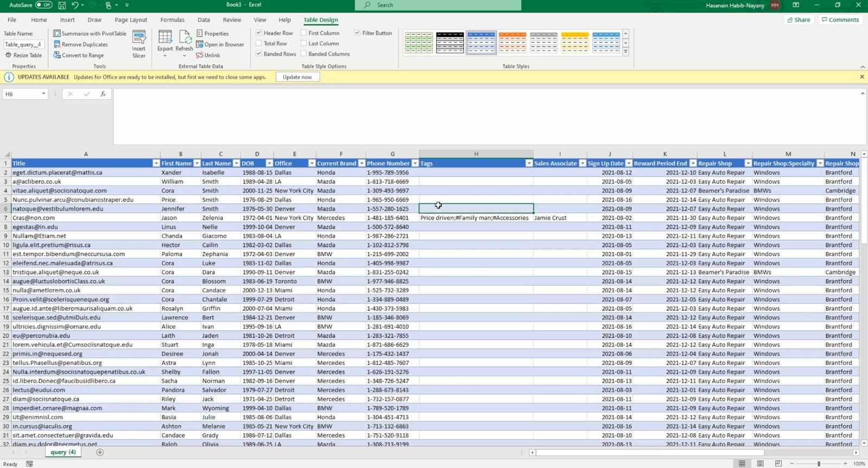
Task: Click the new sheet plus icon
Action: (100, 452)
